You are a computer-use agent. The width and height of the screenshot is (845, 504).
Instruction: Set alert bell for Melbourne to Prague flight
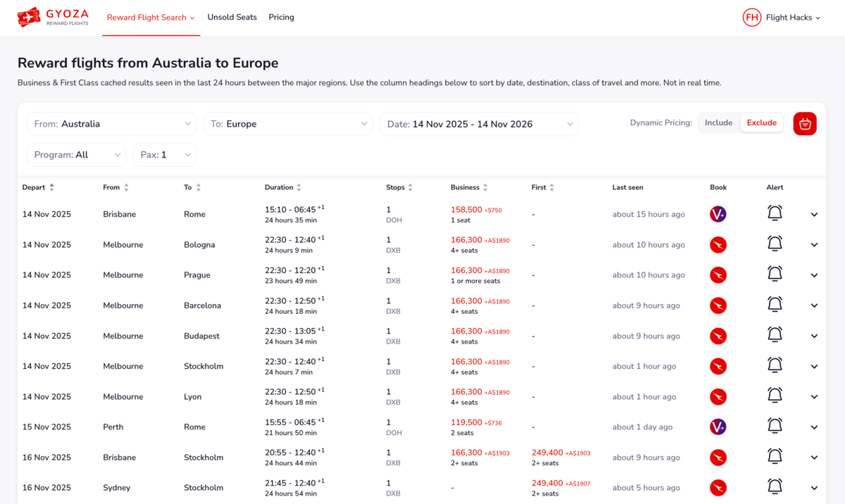775,275
